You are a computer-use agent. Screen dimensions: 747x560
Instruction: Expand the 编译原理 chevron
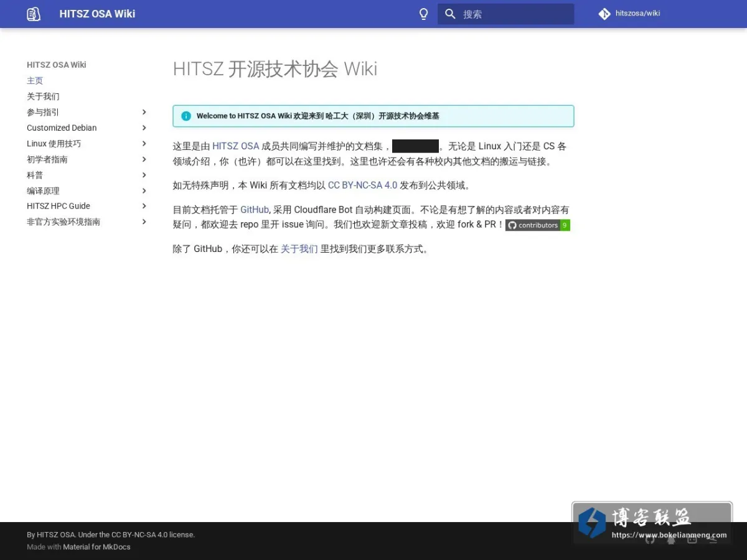pyautogui.click(x=144, y=190)
